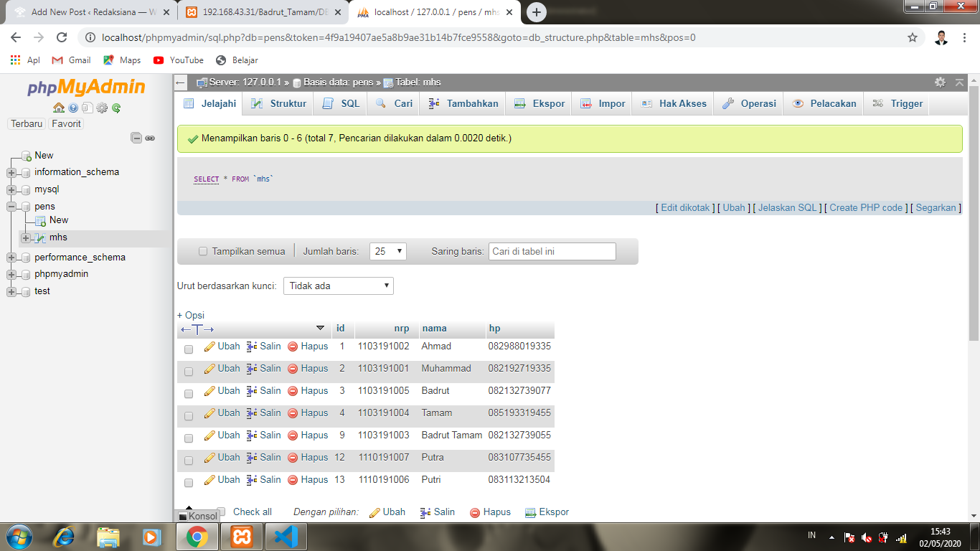Open Visual Studio Code from taskbar
Viewport: 980px width, 551px height.
285,536
